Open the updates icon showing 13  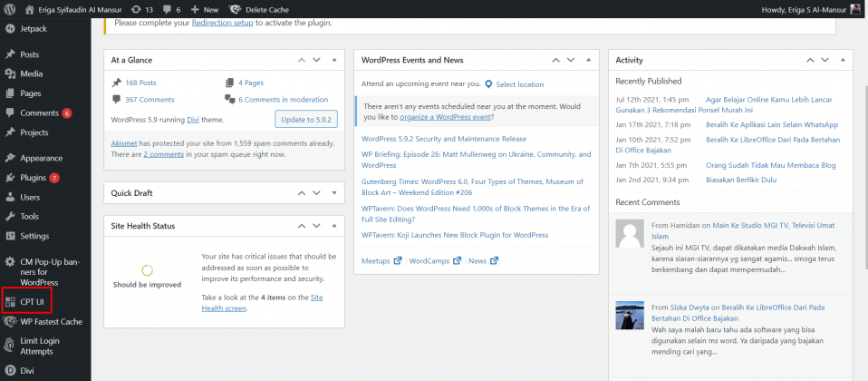coord(136,9)
